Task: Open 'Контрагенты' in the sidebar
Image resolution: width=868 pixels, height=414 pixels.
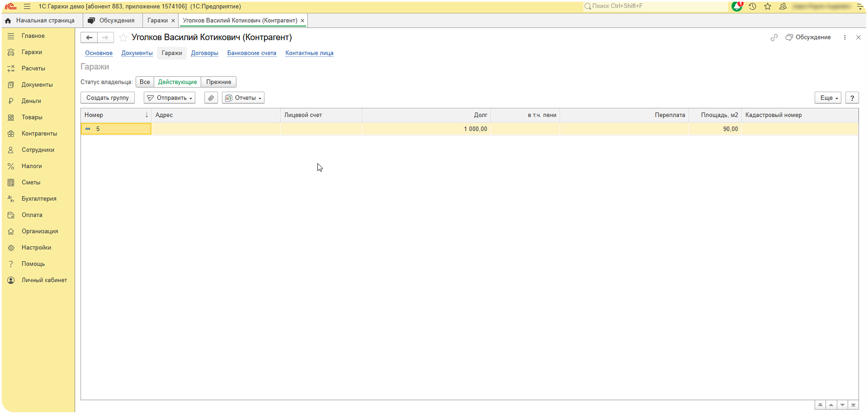Action: coord(39,133)
